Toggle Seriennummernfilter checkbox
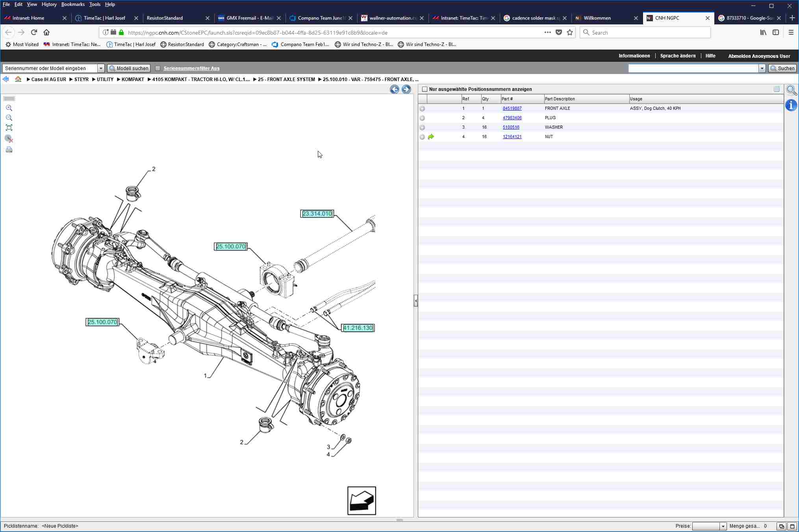 pyautogui.click(x=158, y=68)
